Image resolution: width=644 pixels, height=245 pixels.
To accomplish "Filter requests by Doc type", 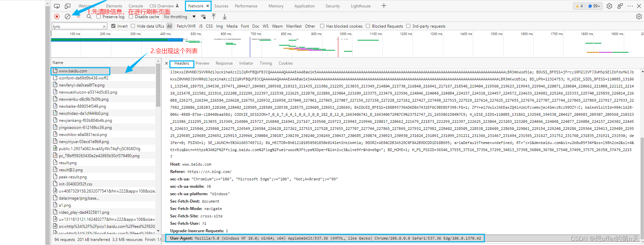I will coord(256,26).
